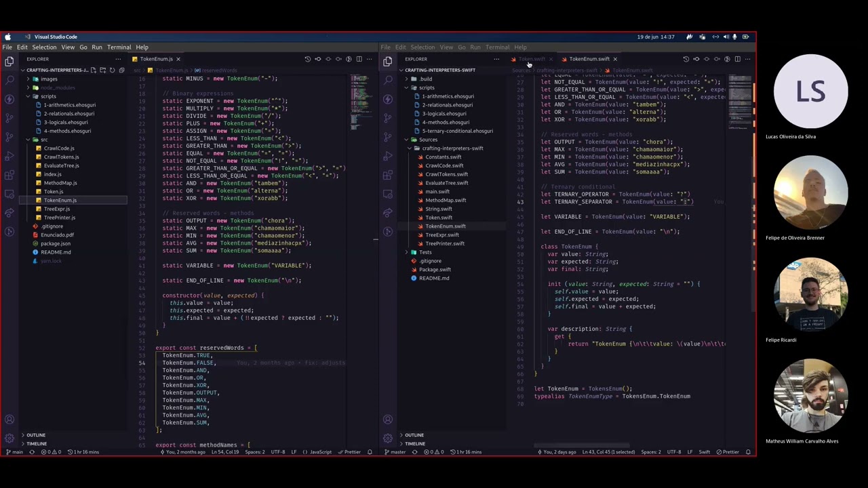Open Search in right window activity bar
Image resolution: width=868 pixels, height=488 pixels.
click(388, 80)
